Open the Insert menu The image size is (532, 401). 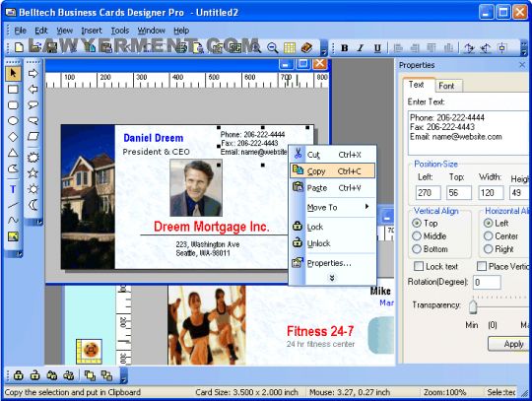click(x=92, y=31)
